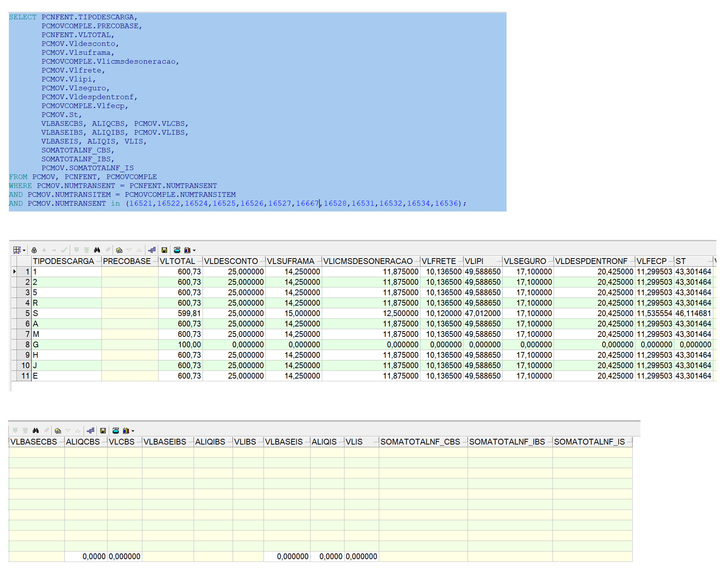
Task: Click previous record up-triangle above TIPODESCARGA grid
Action: pyautogui.click(x=139, y=250)
